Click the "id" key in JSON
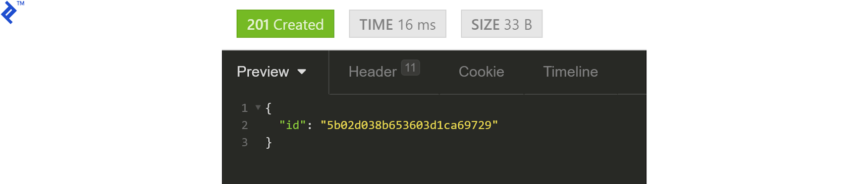 (293, 125)
